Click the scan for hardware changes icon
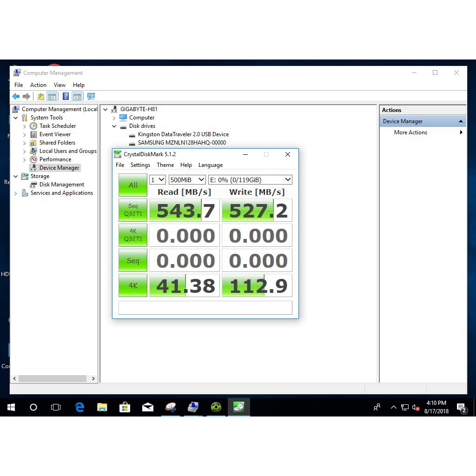The image size is (476, 476). (x=91, y=96)
